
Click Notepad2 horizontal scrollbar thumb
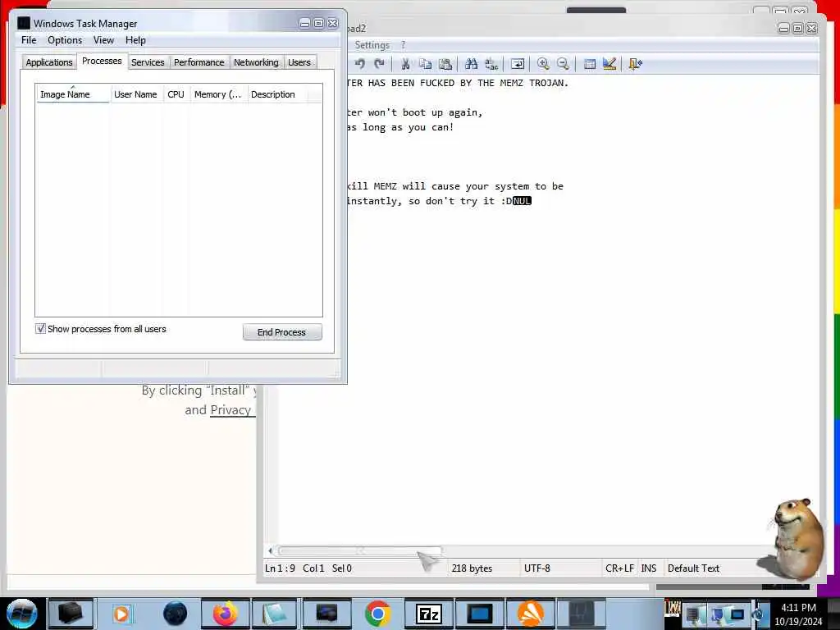(x=359, y=550)
